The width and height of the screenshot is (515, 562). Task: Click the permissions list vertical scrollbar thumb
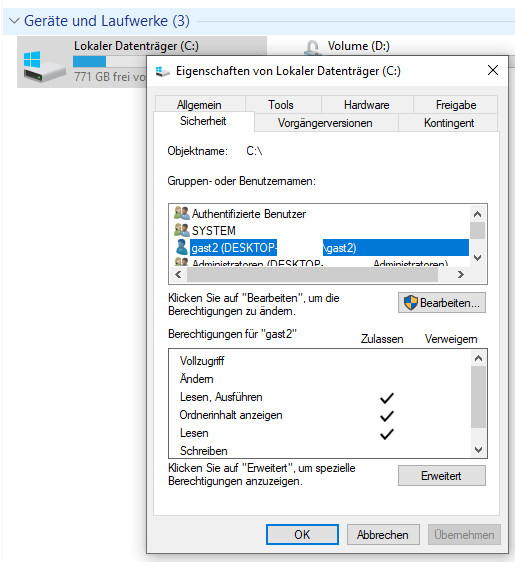point(478,397)
